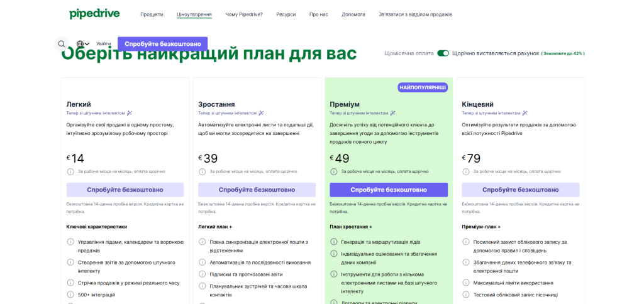Click the Pipedrive logo
This screenshot has height=304, width=644.
[x=95, y=14]
